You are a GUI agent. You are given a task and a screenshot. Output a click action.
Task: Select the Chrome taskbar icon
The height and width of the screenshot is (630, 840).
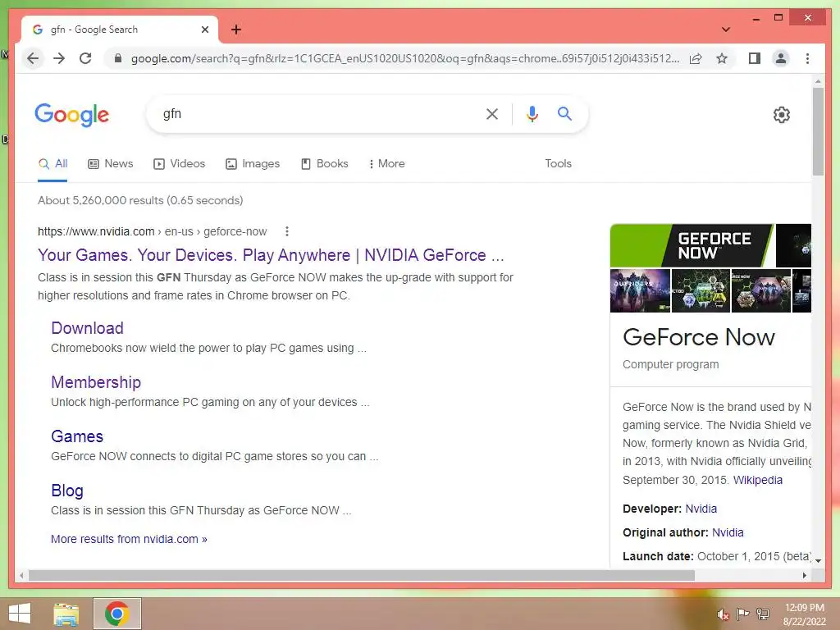[x=117, y=614]
